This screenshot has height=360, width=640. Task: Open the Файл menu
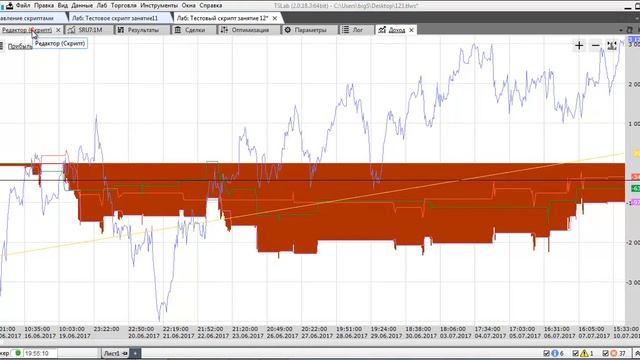(23, 6)
